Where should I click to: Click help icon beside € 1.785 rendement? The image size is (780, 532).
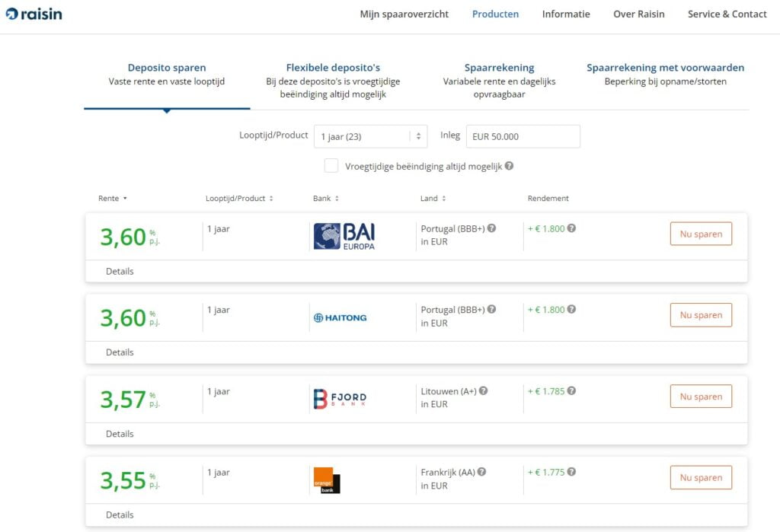[x=571, y=391]
